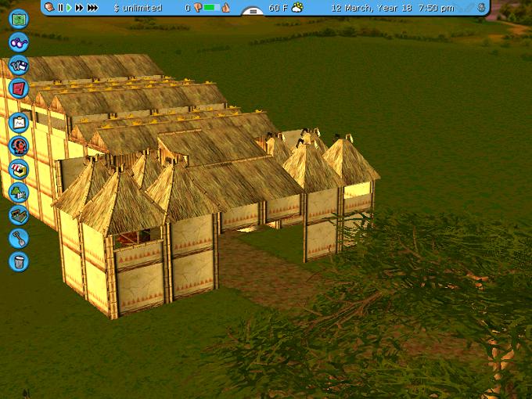This screenshot has width=532, height=399.
Task: Set game speed to normal play
Action: 69,8
